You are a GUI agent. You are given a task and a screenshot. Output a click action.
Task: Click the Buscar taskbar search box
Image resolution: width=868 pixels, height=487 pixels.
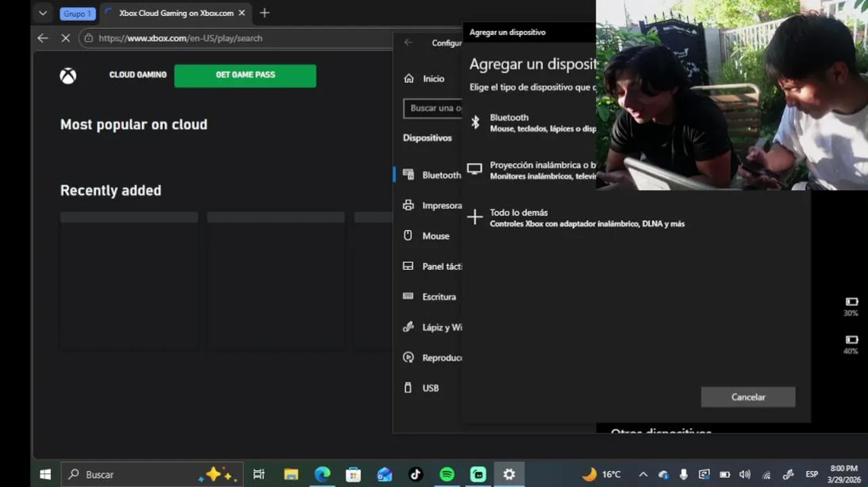[x=152, y=474]
